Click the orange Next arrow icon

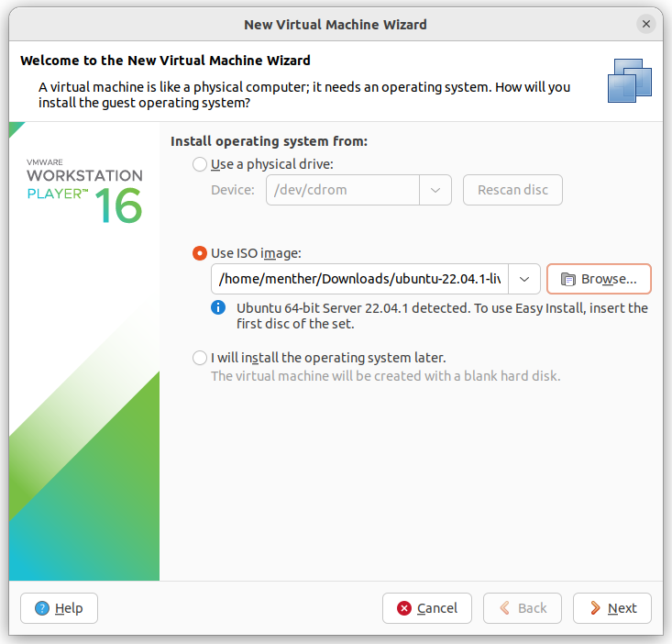595,608
